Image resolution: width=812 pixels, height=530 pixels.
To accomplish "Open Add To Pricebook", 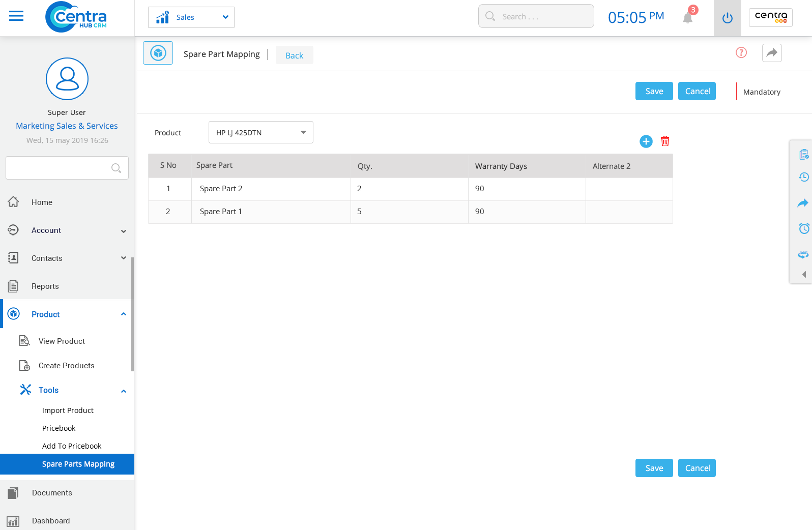I will 72,446.
